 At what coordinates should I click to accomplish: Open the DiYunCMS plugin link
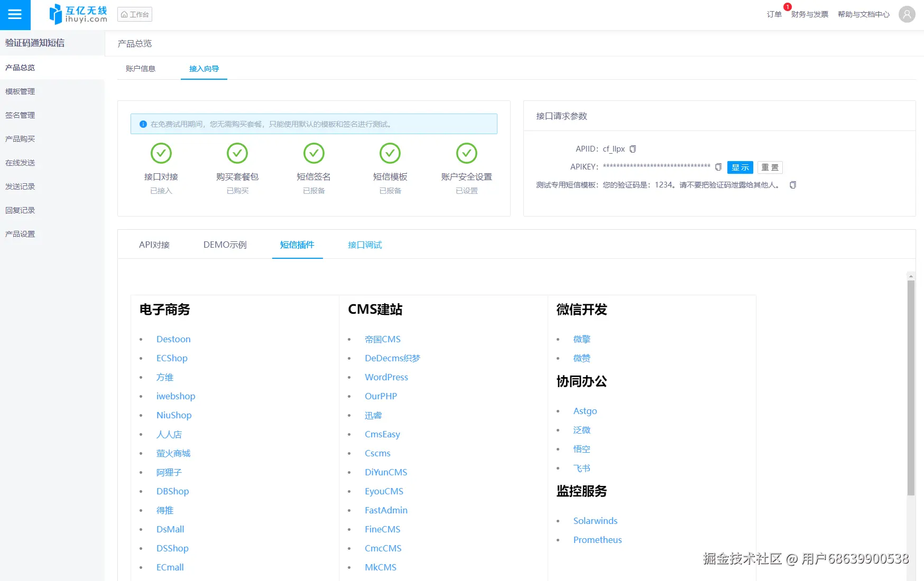coord(386,472)
